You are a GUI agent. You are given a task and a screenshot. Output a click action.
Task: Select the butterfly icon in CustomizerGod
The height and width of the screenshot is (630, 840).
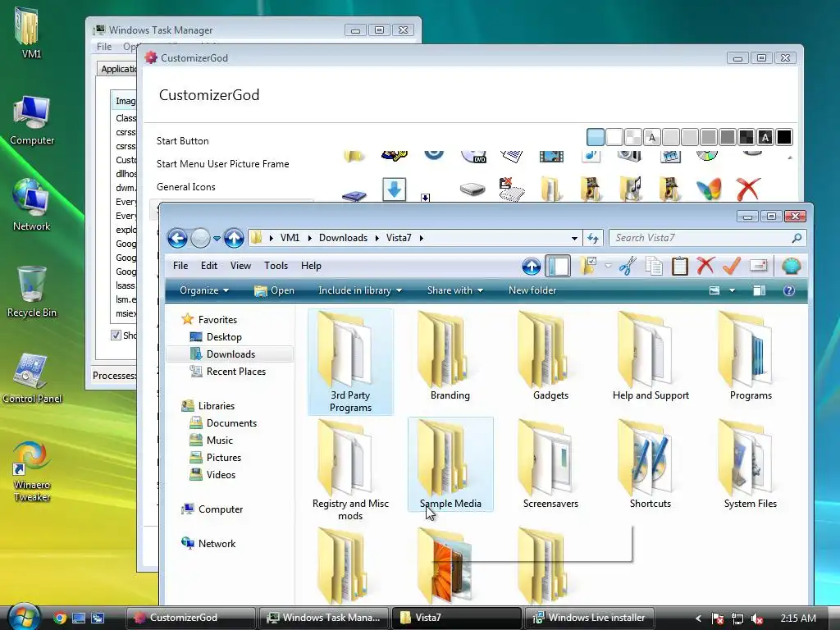pos(708,189)
